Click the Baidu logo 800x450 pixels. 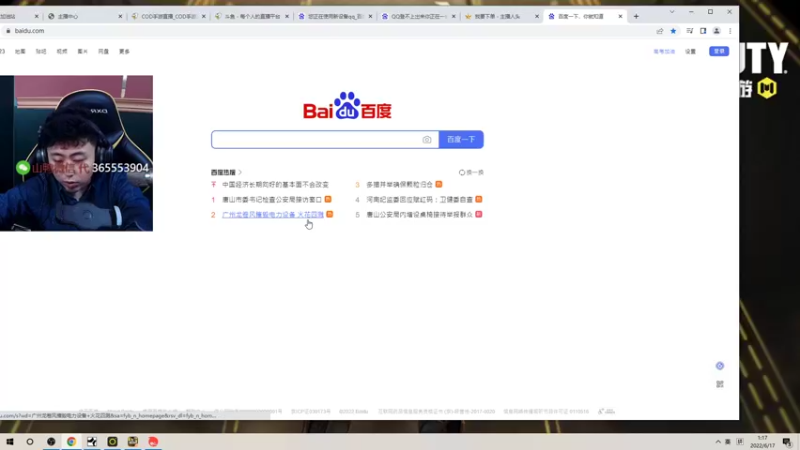(x=347, y=106)
